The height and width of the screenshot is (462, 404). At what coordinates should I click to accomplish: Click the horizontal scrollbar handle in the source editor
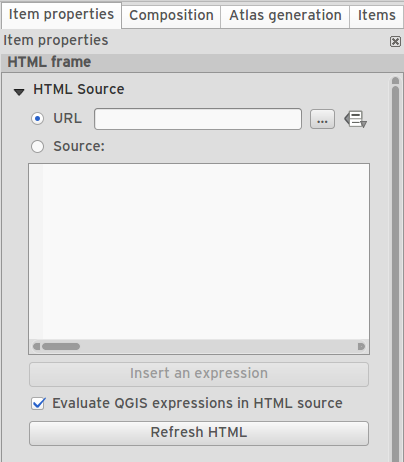[x=61, y=347]
